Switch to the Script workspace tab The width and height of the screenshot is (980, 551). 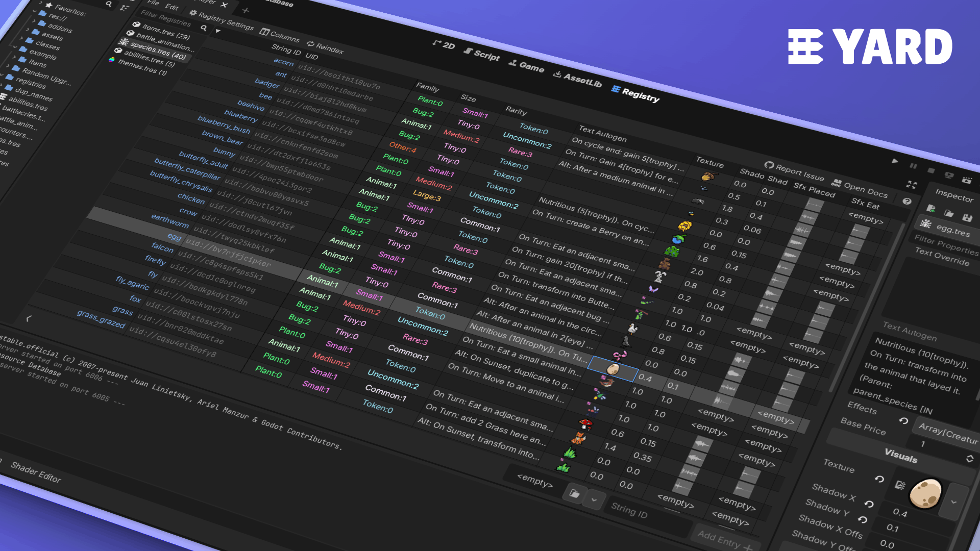coord(482,56)
